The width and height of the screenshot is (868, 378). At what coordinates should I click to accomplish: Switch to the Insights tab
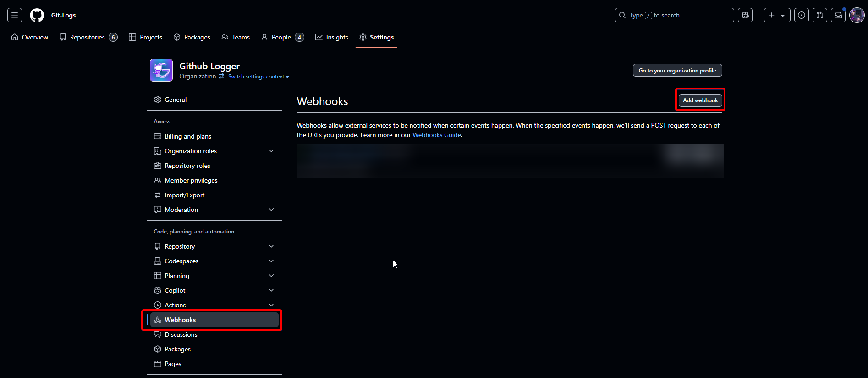pos(332,37)
